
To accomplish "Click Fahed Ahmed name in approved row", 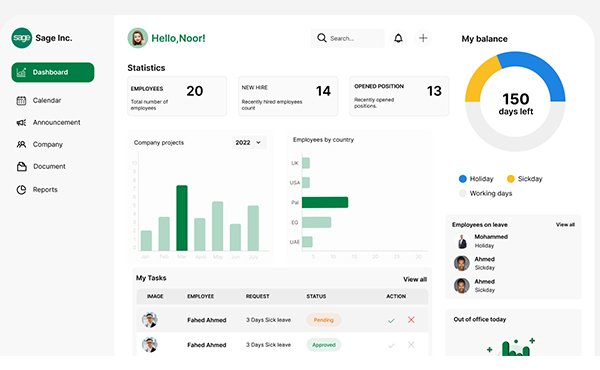I will tap(207, 345).
